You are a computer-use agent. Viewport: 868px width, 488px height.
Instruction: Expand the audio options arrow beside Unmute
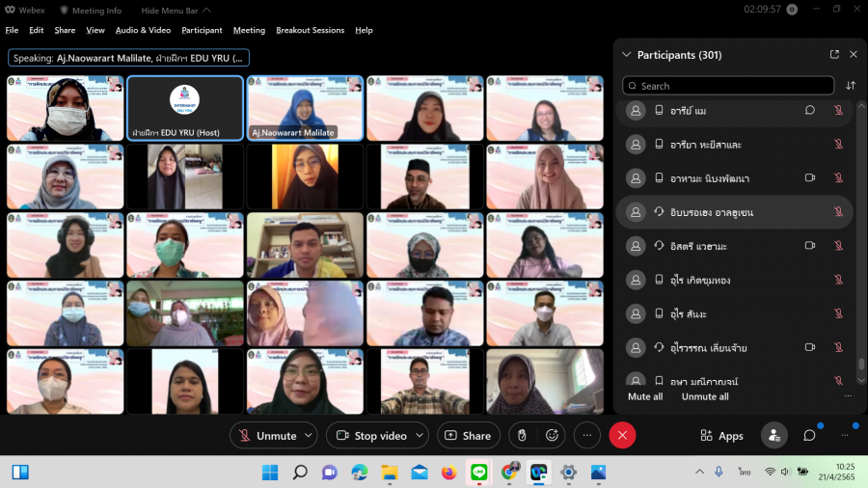point(309,436)
